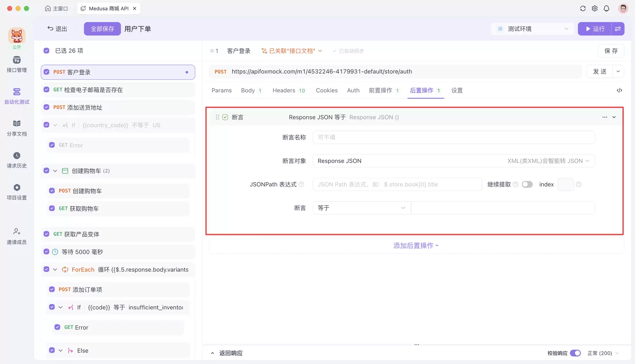Open the 发送 button's dropdown arrow
The image size is (635, 364).
618,71
